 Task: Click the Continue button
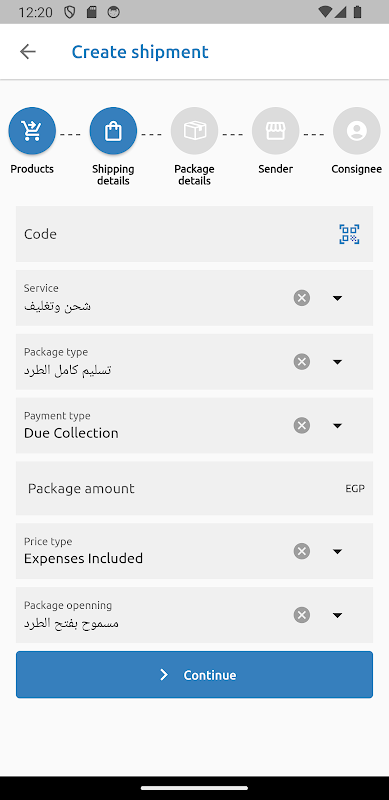(x=194, y=674)
